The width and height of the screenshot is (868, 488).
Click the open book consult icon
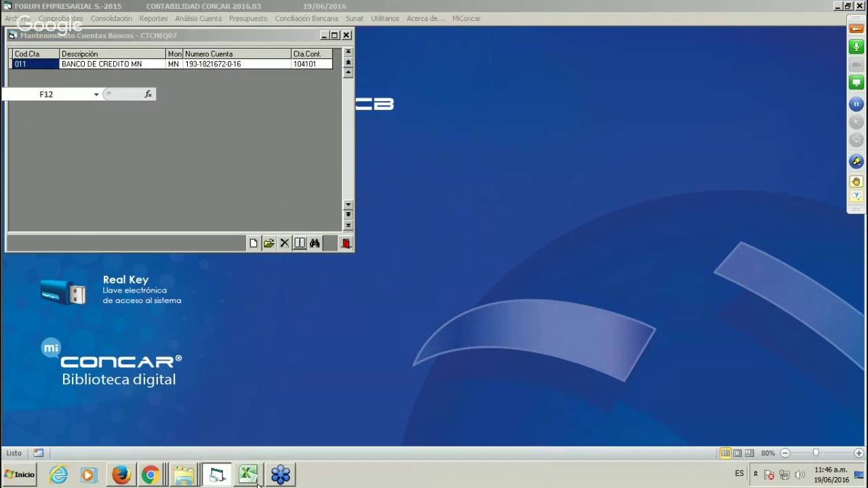coord(300,243)
